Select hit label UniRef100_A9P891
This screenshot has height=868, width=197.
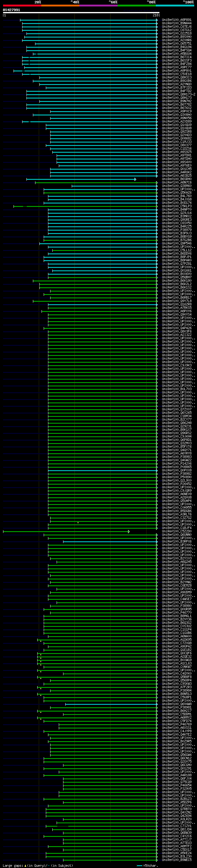click(176, 20)
